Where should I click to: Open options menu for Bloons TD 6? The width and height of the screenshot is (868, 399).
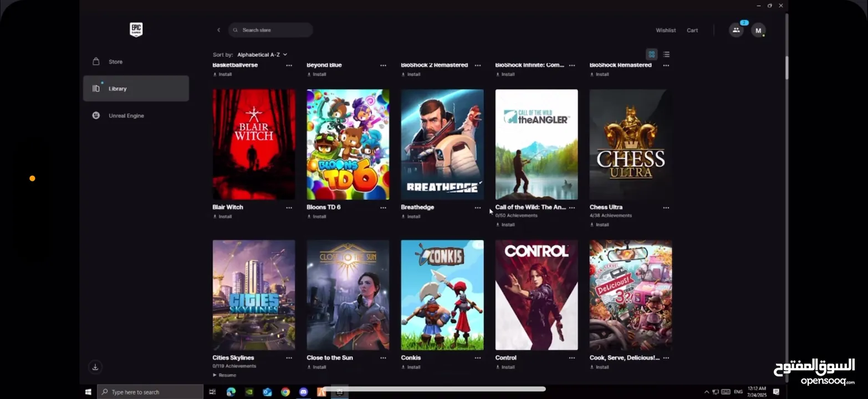(383, 208)
